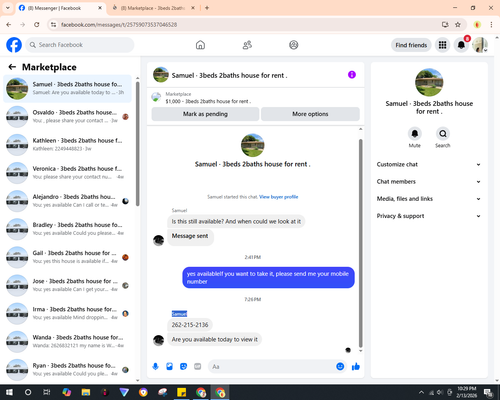This screenshot has height=400, width=500.
Task: Choose a sticker icon
Action: point(183,367)
